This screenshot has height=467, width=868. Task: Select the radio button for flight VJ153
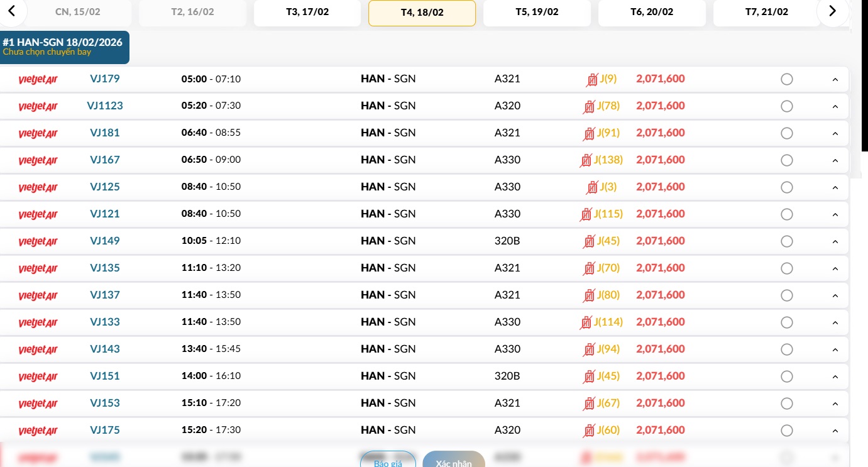click(x=786, y=404)
